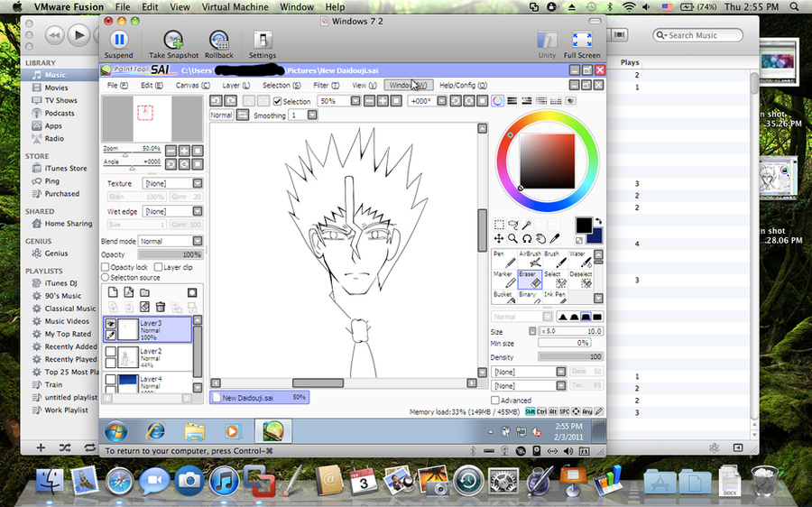Screen dimensions: 812x507
Task: Click the Redo button in toolbar
Action: tap(230, 101)
